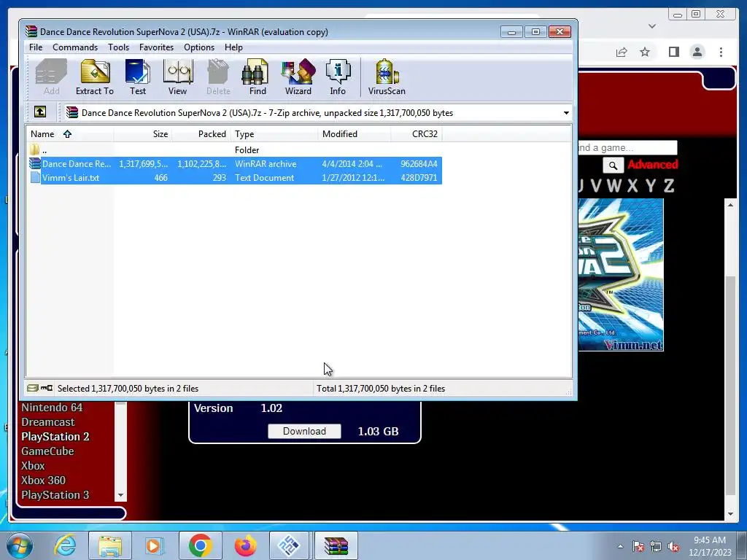747x560 pixels.
Task: Start VirusScan on the archive
Action: tap(387, 77)
